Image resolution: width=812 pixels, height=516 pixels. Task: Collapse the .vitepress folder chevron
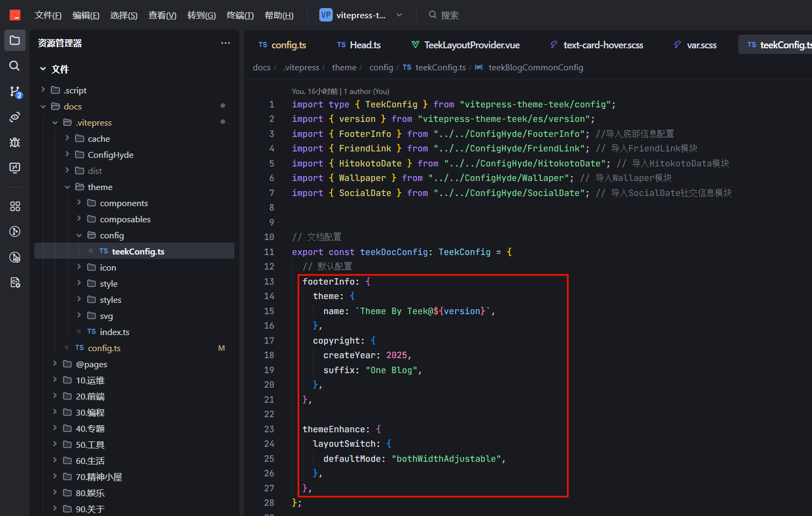coord(55,122)
